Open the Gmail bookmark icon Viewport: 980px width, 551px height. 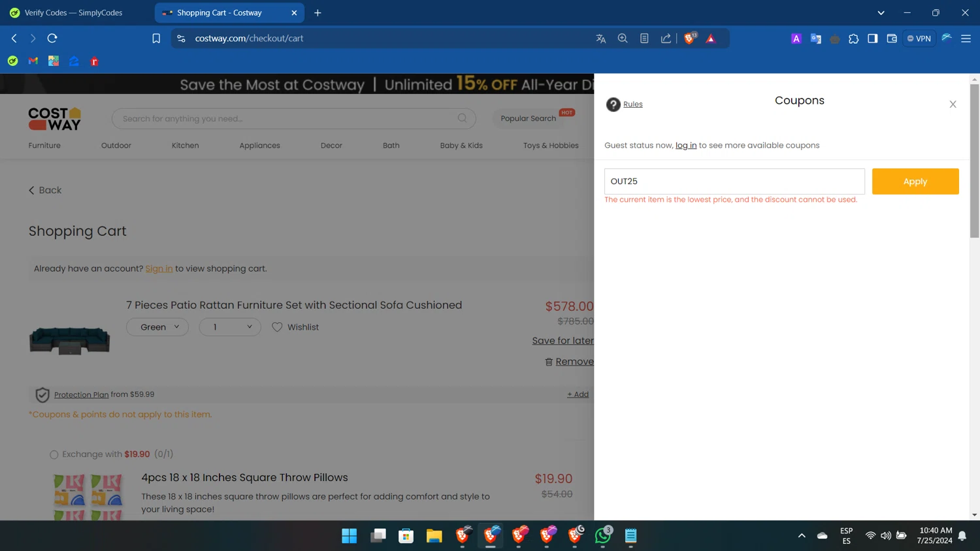(33, 61)
